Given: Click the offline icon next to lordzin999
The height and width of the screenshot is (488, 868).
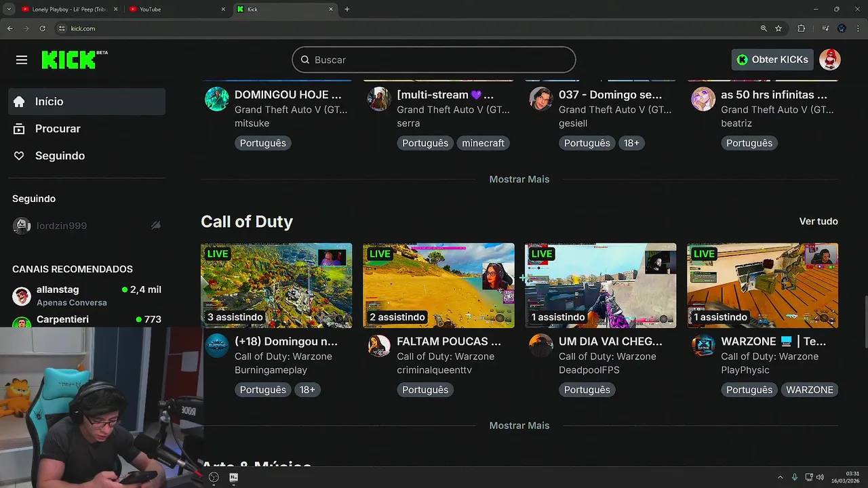Looking at the screenshot, I should coord(156,226).
